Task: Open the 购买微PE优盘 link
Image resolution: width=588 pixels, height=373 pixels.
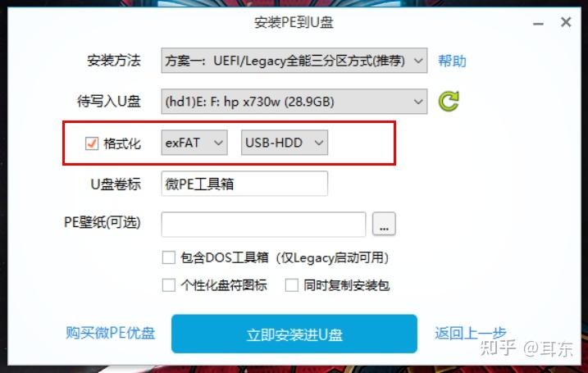Action: [x=110, y=333]
